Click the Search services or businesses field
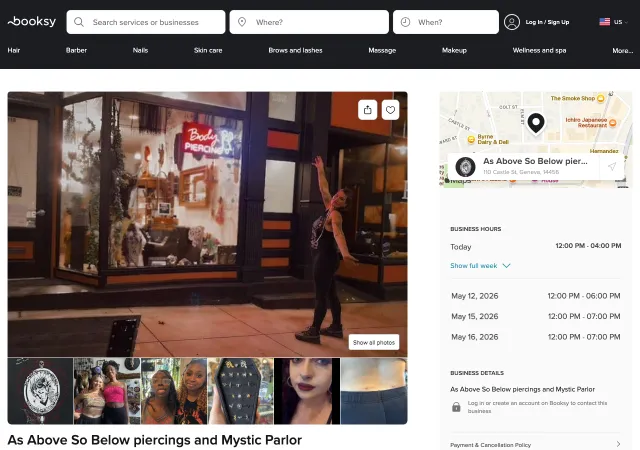The image size is (640, 450). pyautogui.click(x=146, y=22)
